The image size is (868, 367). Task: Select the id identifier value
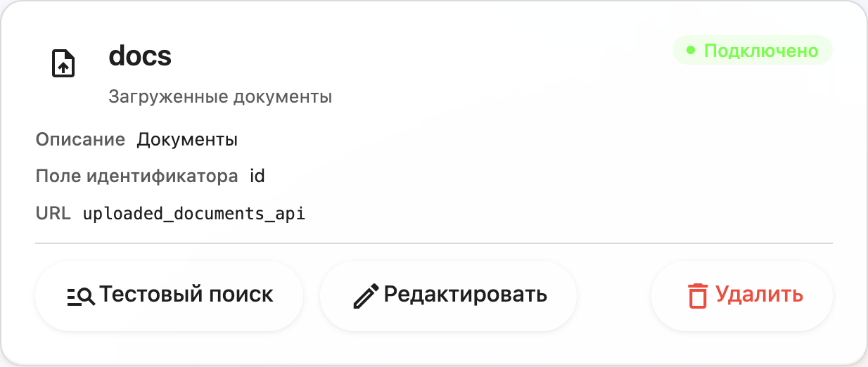(257, 176)
